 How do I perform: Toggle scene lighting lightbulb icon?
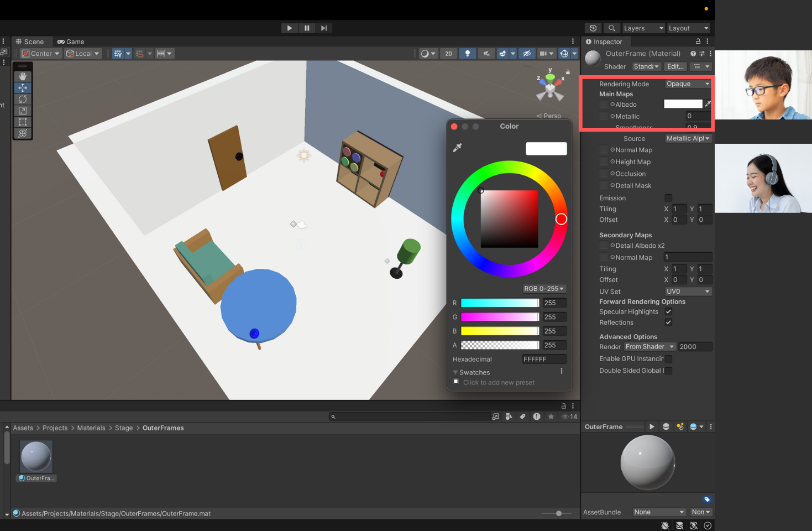click(468, 54)
